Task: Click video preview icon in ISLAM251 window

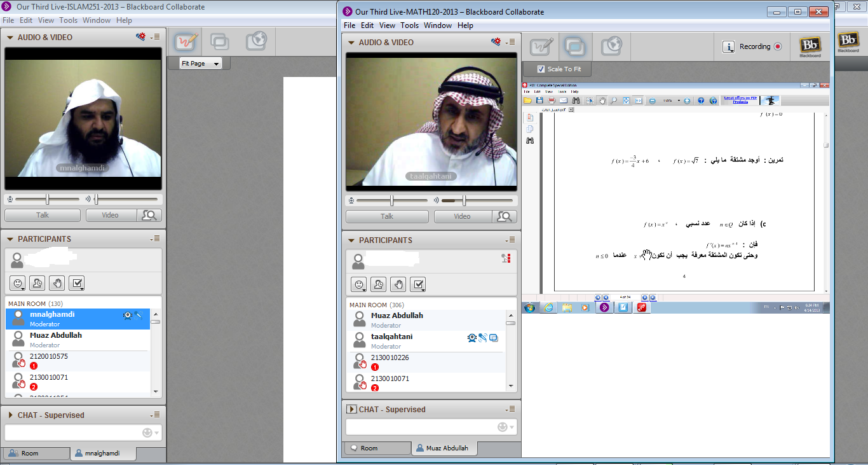Action: pyautogui.click(x=149, y=215)
